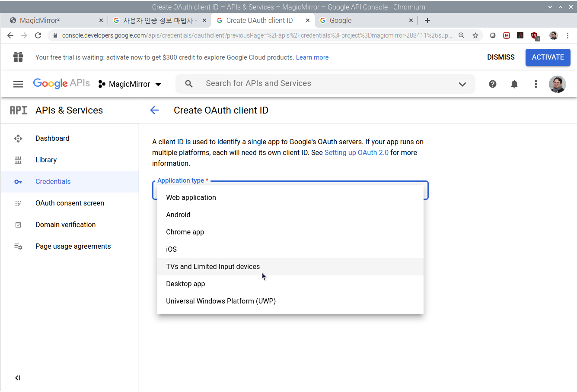This screenshot has height=392, width=577.
Task: Click the uBlock shield extension icon
Action: [535, 36]
